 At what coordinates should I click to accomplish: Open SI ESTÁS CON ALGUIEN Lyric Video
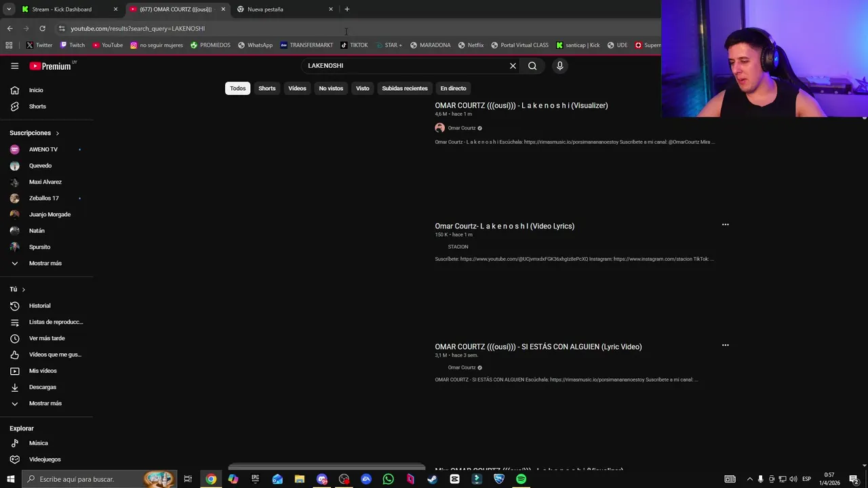click(x=538, y=347)
